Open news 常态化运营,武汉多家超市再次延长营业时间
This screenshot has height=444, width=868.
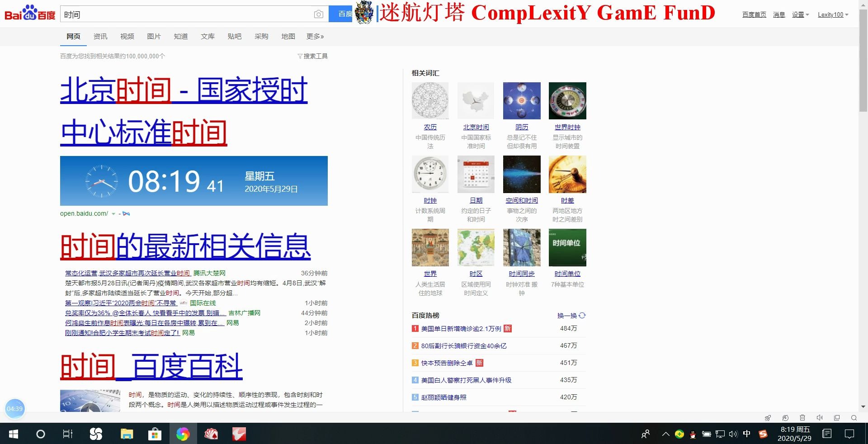[x=127, y=273]
